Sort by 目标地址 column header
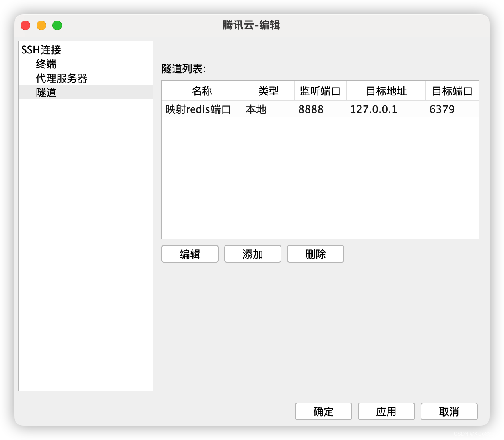Screen dimensions: 504x440 (386, 91)
